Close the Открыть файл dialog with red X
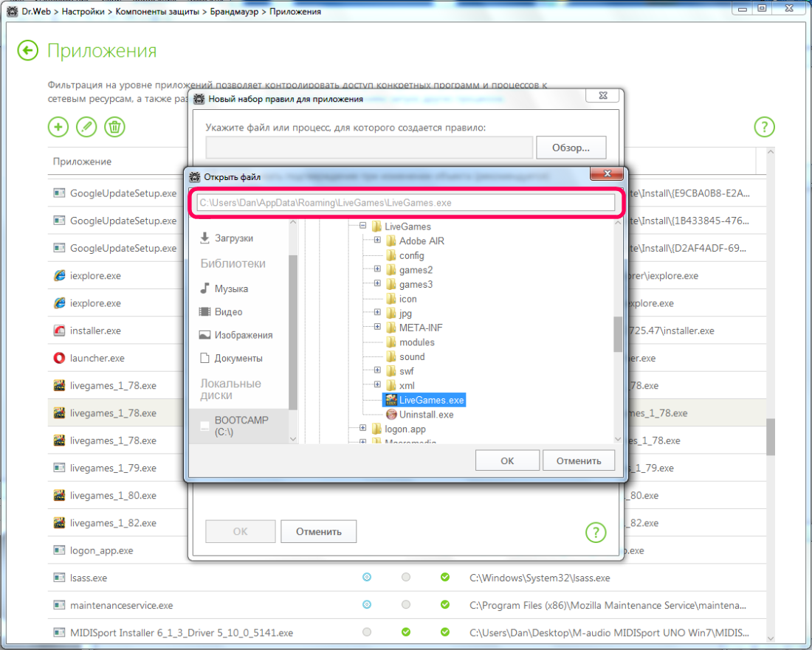812x650 pixels. pos(608,173)
